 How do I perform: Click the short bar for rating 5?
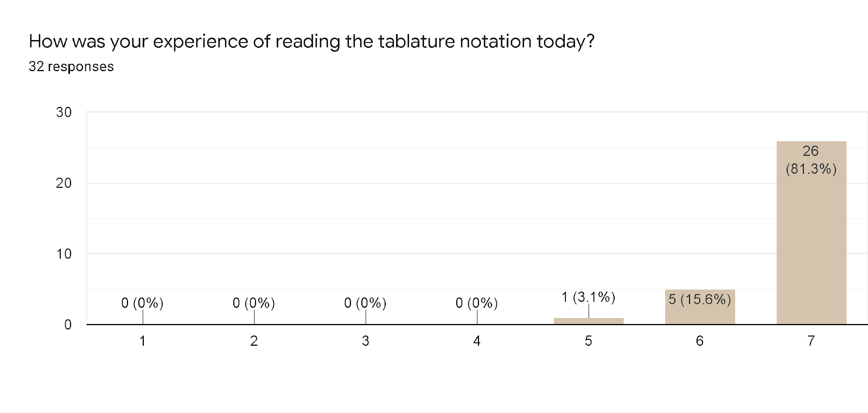pos(588,321)
